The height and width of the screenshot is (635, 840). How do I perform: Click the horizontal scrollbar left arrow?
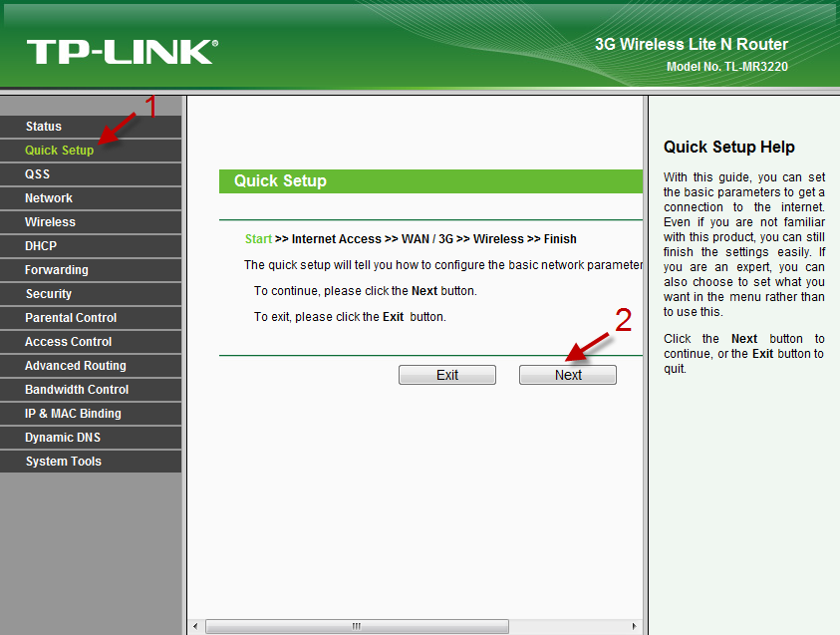click(x=195, y=626)
